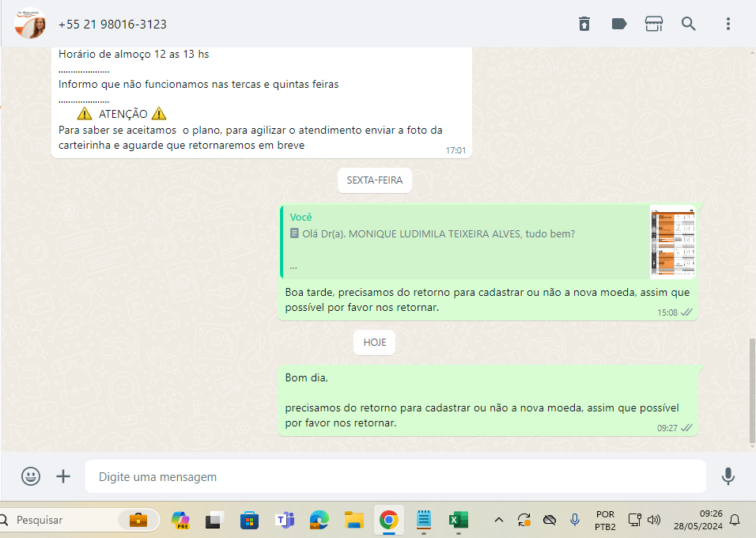
Task: Open the attach plus menu
Action: 63,476
